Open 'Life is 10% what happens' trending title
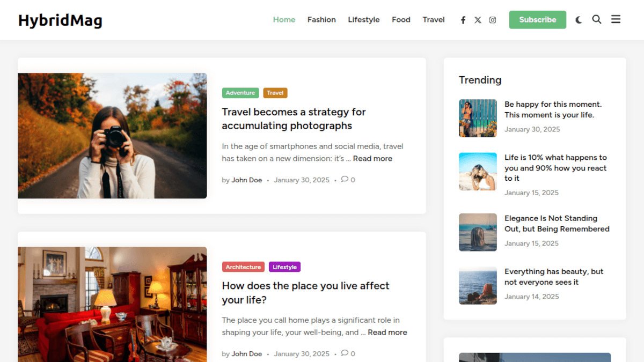 click(555, 168)
